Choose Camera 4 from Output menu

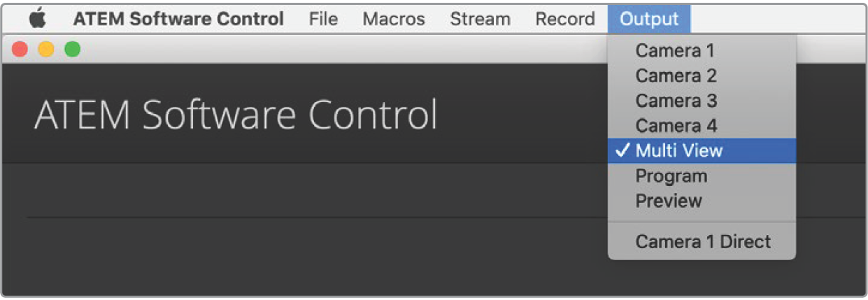click(676, 126)
